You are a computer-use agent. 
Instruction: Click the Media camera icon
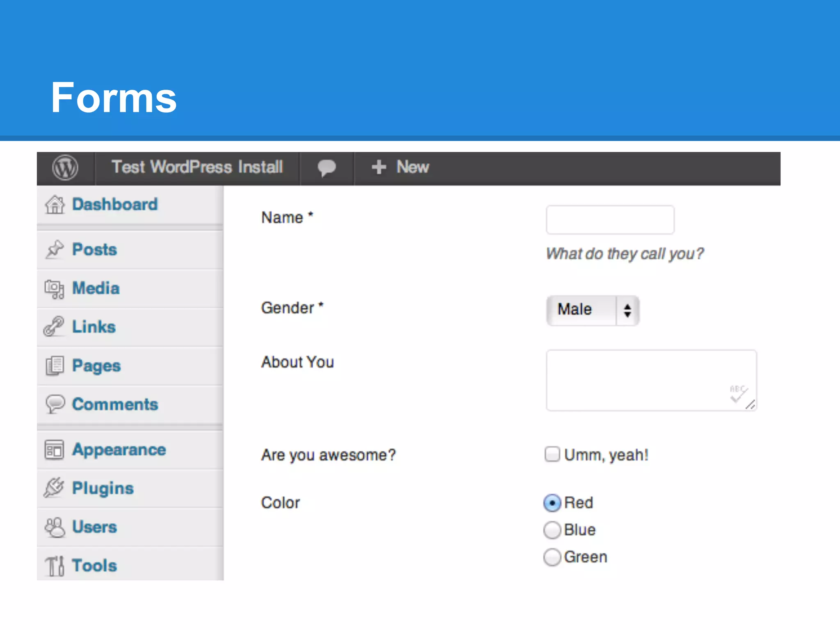(x=54, y=289)
